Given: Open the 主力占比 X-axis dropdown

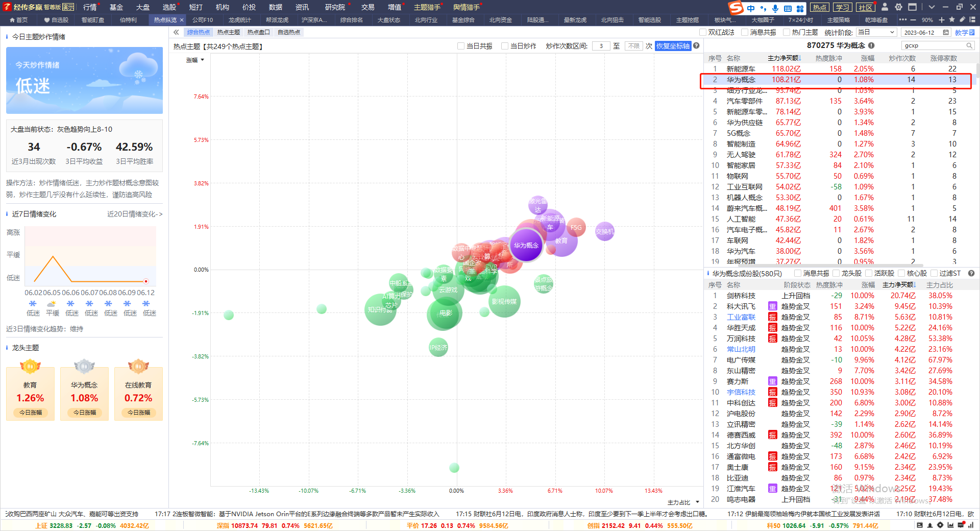Looking at the screenshot, I should (x=683, y=502).
